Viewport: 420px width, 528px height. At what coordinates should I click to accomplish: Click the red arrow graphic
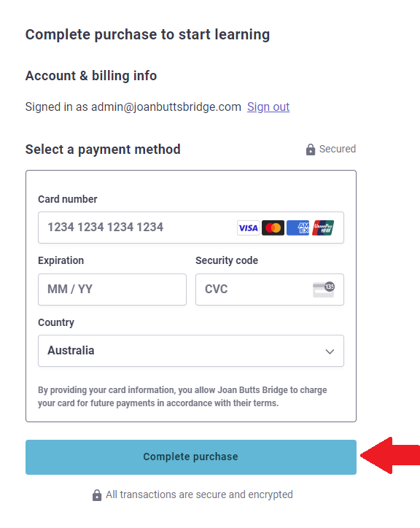[390, 456]
